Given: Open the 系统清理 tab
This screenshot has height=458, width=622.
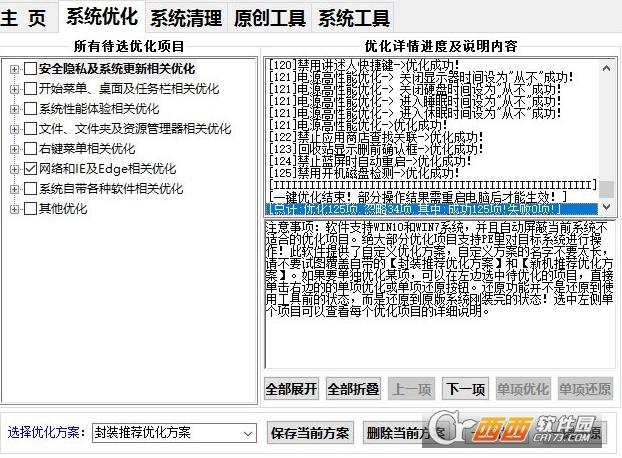Looking at the screenshot, I should click(x=186, y=17).
